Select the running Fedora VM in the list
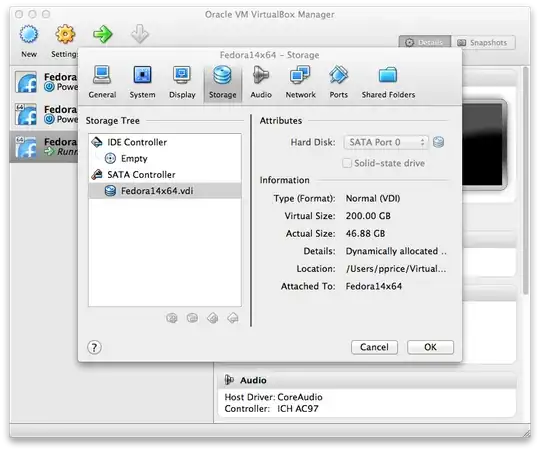 pyautogui.click(x=44, y=147)
